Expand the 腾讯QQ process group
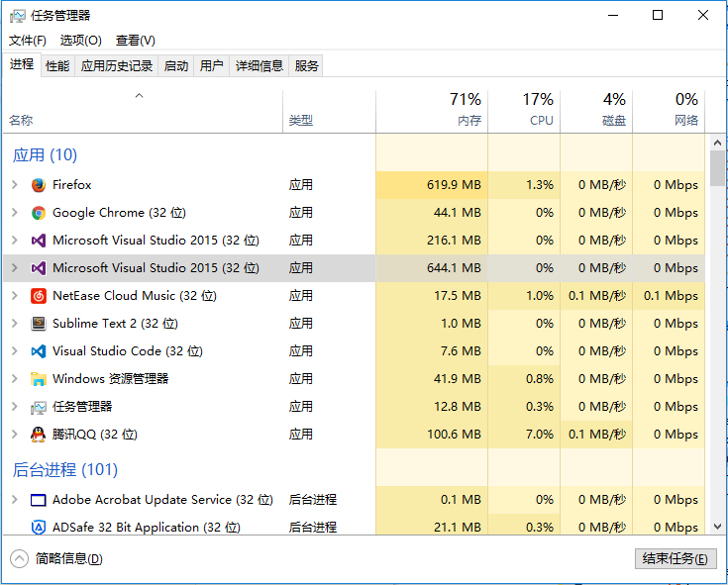The height and width of the screenshot is (585, 728). (x=15, y=435)
